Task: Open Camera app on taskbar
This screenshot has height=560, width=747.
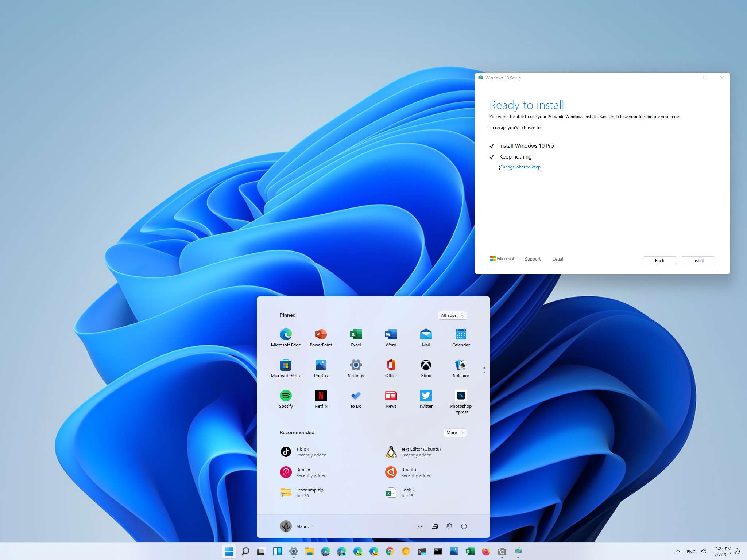Action: 502,552
